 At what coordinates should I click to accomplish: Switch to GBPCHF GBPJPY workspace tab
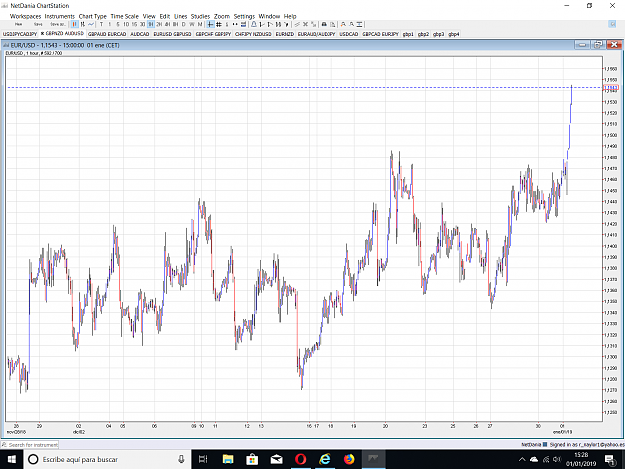213,34
